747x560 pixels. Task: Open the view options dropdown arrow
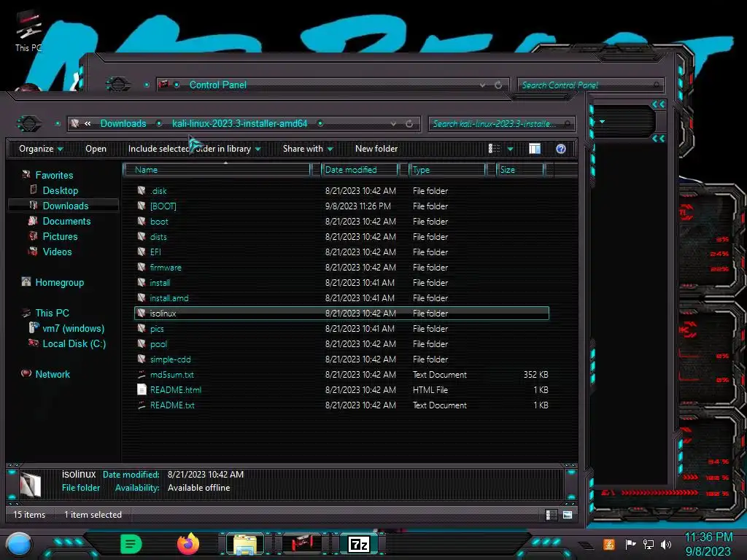(x=510, y=149)
